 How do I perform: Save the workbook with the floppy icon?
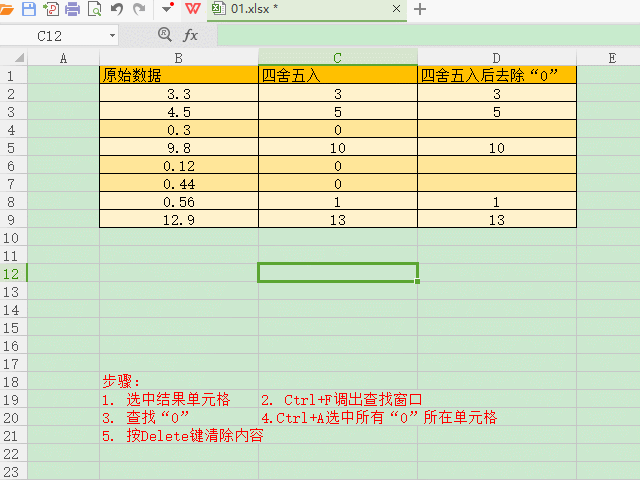29,9
